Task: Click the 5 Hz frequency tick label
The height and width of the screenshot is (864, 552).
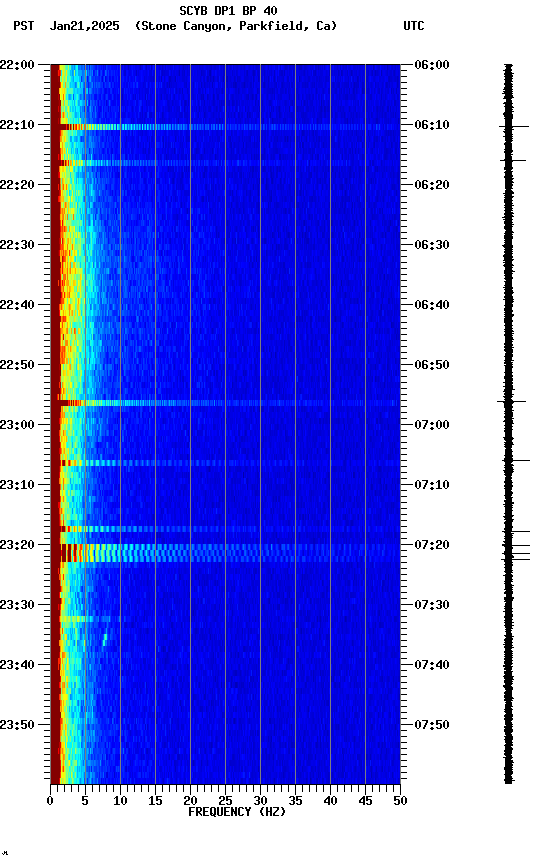Action: 85,801
